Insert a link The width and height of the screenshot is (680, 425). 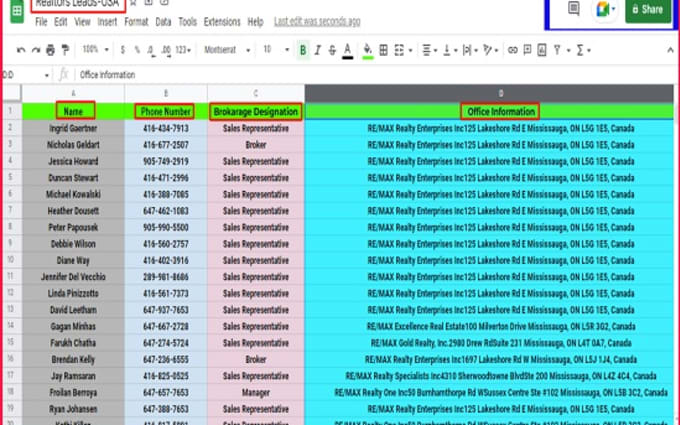513,50
